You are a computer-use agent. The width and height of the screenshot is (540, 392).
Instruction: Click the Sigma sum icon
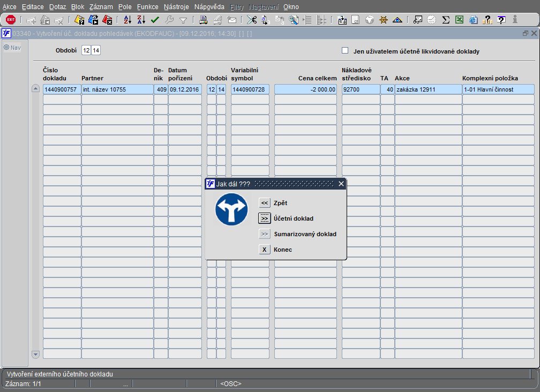[446, 20]
